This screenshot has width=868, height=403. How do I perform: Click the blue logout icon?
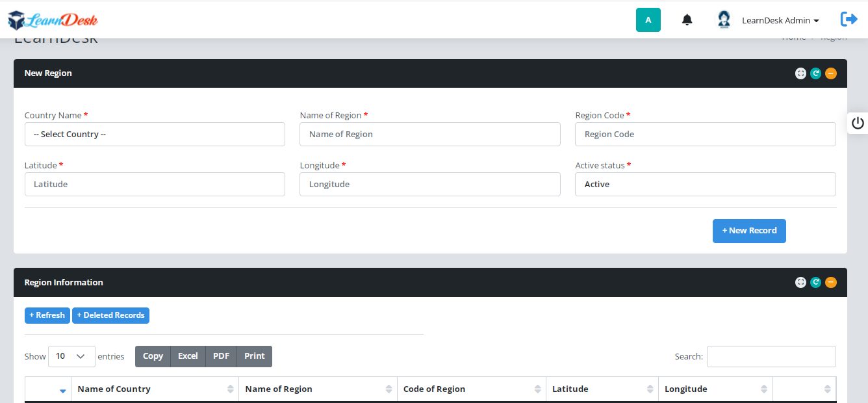coord(849,19)
